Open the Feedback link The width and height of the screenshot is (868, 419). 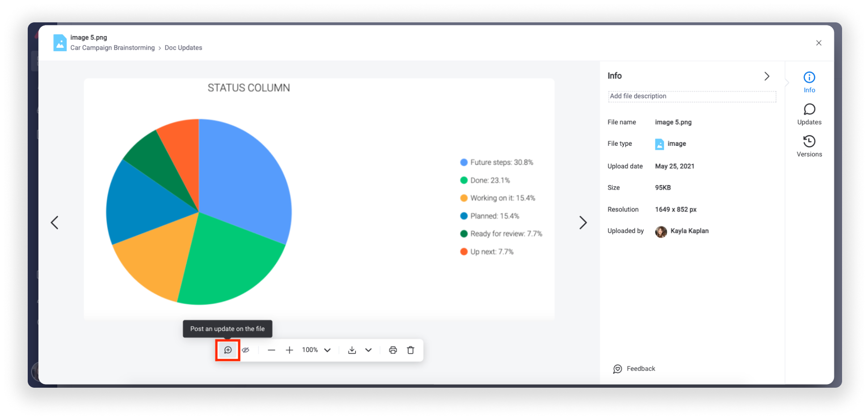coord(634,369)
